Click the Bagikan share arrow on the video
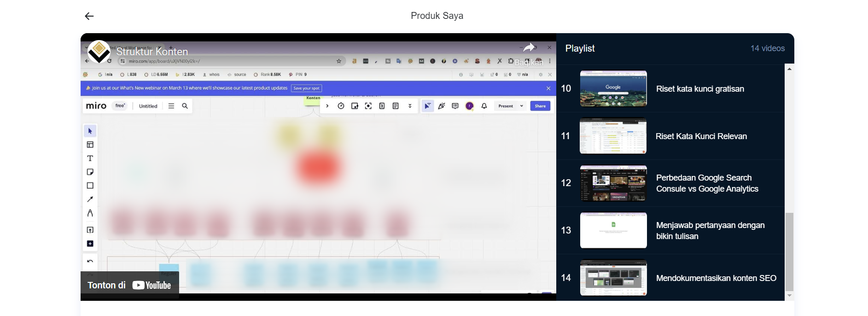 [530, 47]
